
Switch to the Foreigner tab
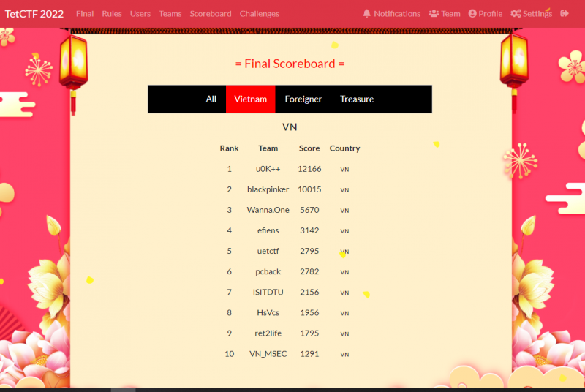click(x=303, y=99)
